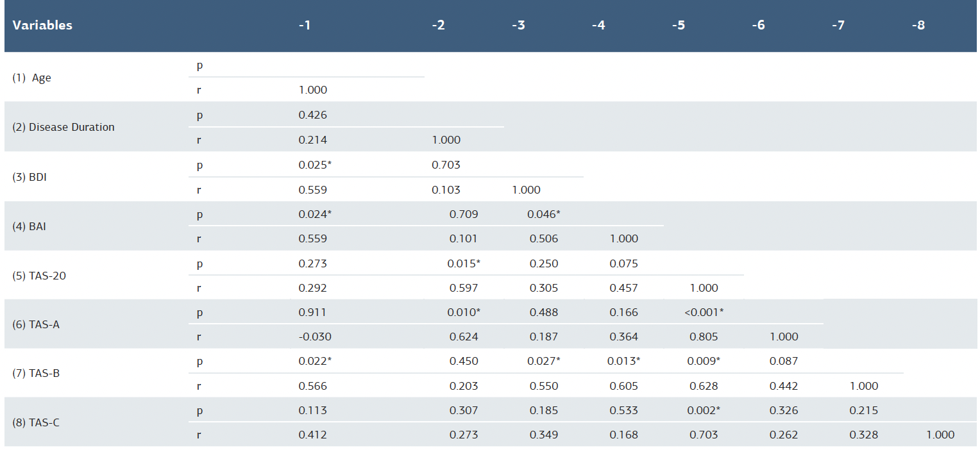Click the -1 column header
This screenshot has width=980, height=450.
[x=305, y=25]
